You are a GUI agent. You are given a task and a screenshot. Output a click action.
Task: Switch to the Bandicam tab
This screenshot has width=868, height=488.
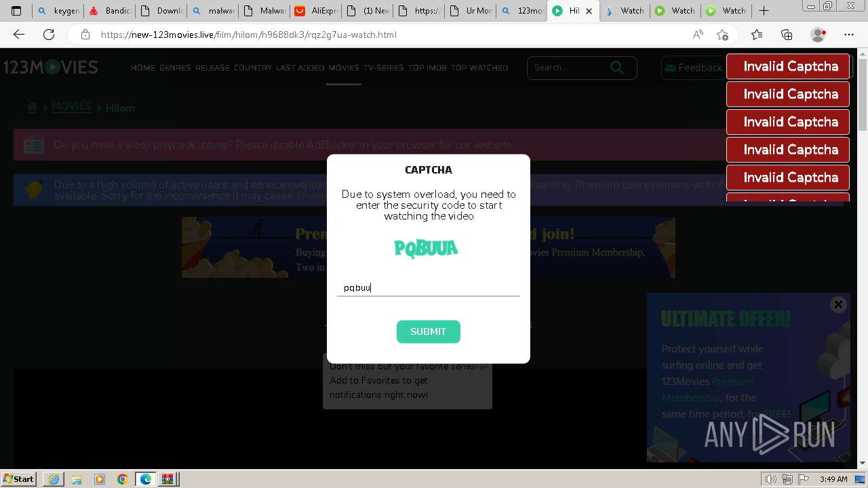tap(108, 11)
